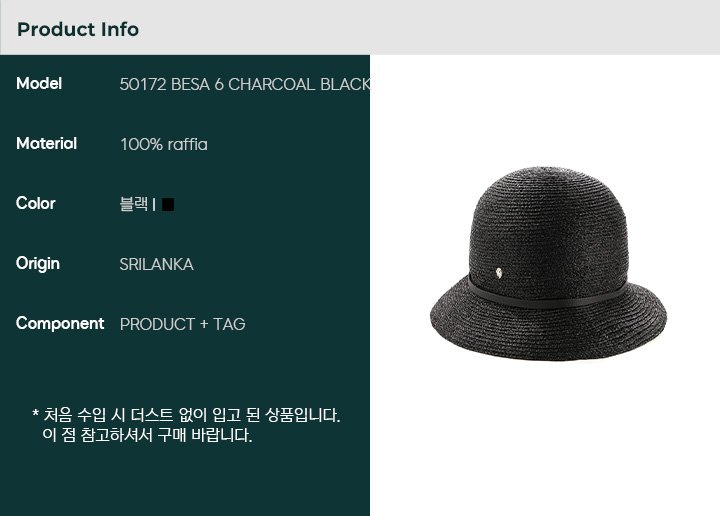This screenshot has height=516, width=720.
Task: Click the Product Info heading
Action: [x=78, y=29]
